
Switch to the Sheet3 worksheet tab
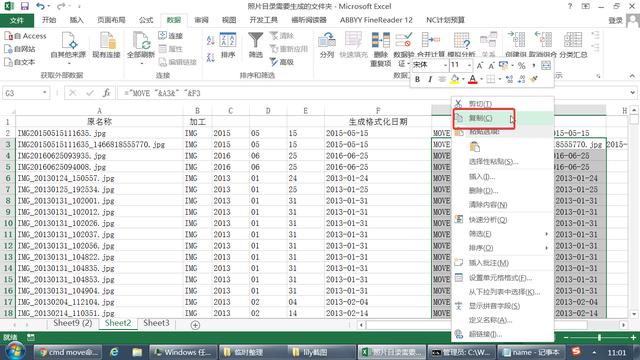pyautogui.click(x=156, y=323)
